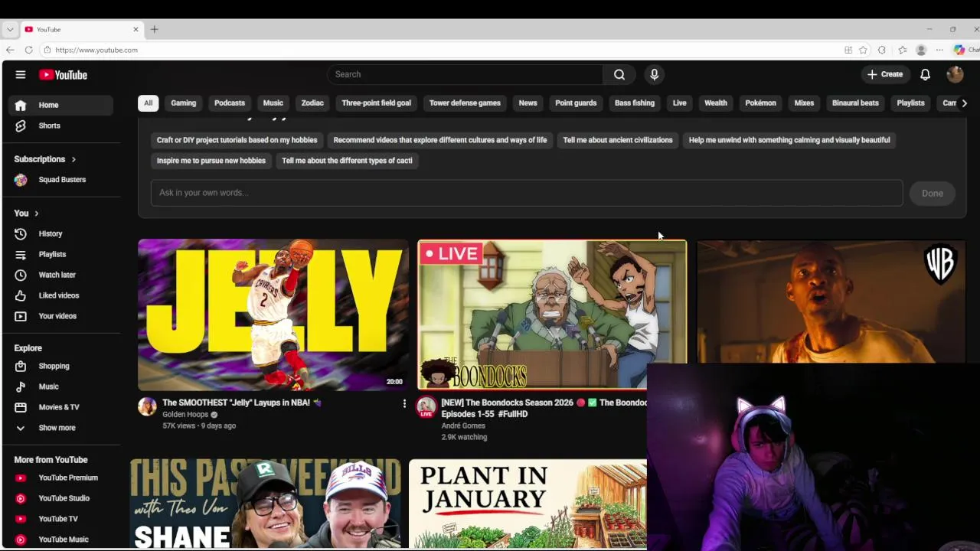Open the account avatar menu
Viewport: 980px width, 551px height.
[x=955, y=74]
